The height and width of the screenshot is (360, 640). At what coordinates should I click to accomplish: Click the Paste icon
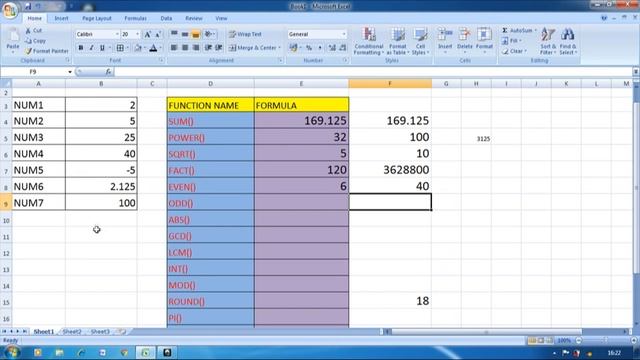tap(13, 36)
